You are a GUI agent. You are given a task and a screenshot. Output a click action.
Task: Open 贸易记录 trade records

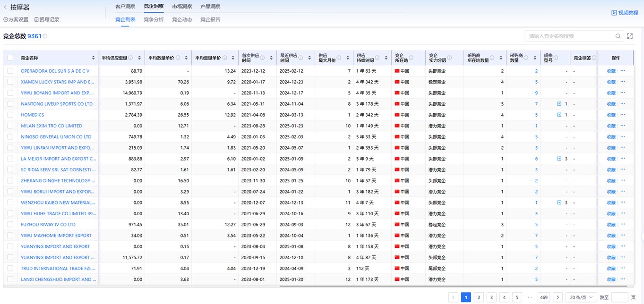pos(47,19)
